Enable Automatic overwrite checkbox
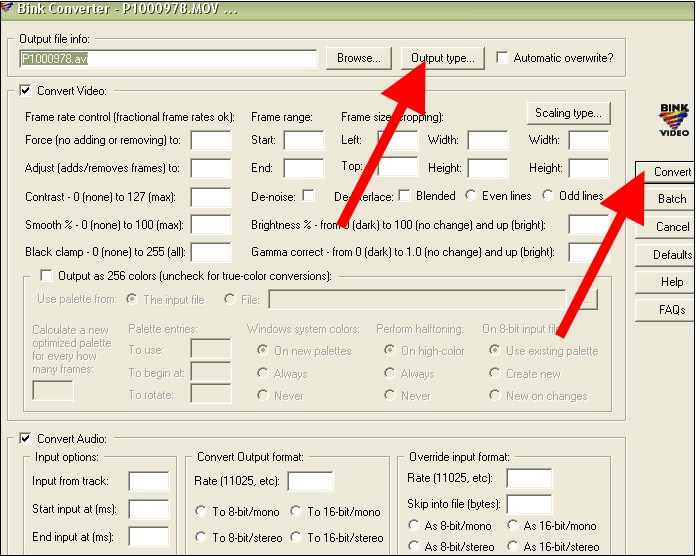The image size is (696, 556). (502, 58)
